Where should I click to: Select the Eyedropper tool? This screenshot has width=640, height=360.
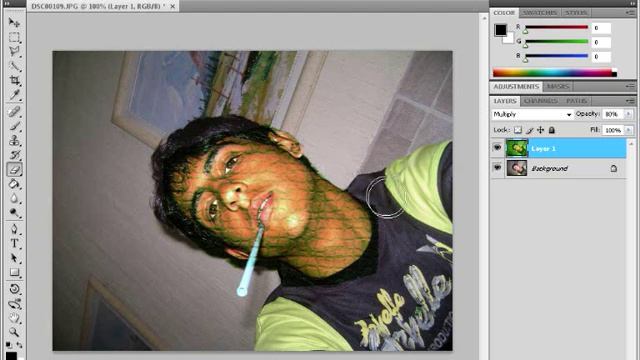tap(14, 95)
